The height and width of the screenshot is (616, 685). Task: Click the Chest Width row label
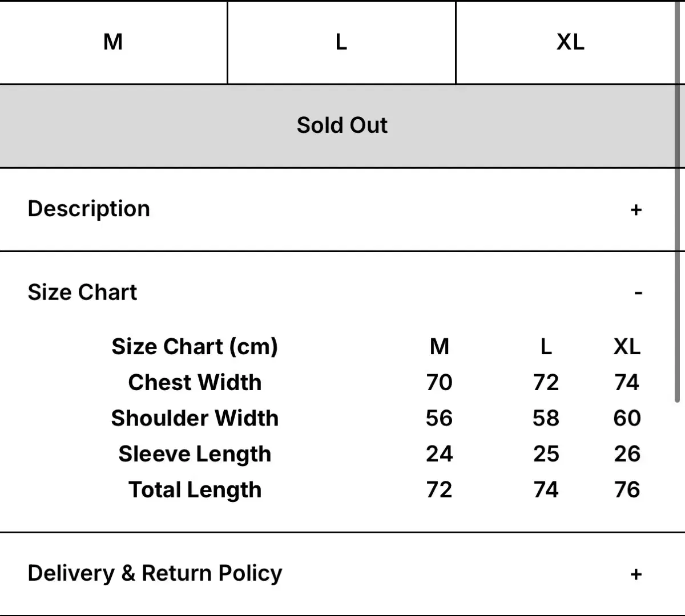pyautogui.click(x=195, y=382)
